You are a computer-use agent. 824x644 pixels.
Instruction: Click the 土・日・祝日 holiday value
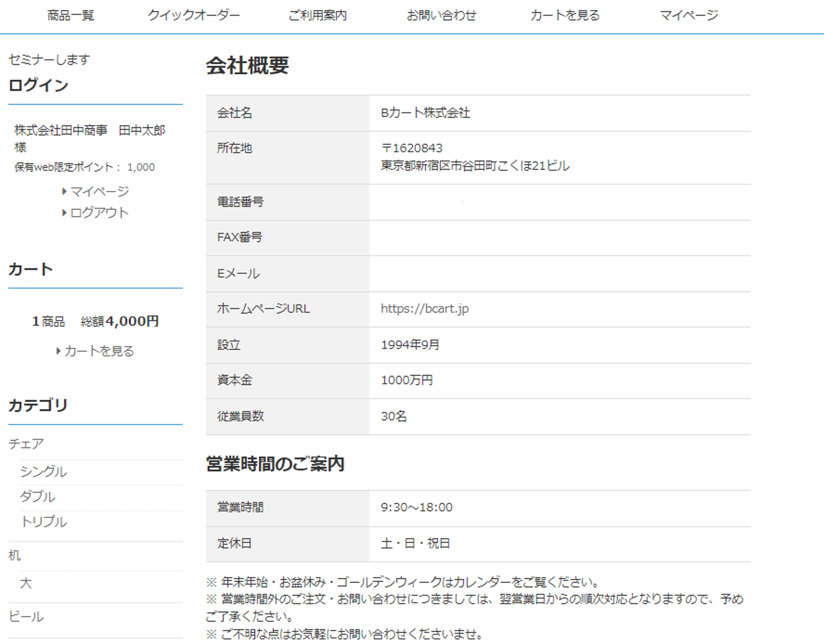(415, 543)
